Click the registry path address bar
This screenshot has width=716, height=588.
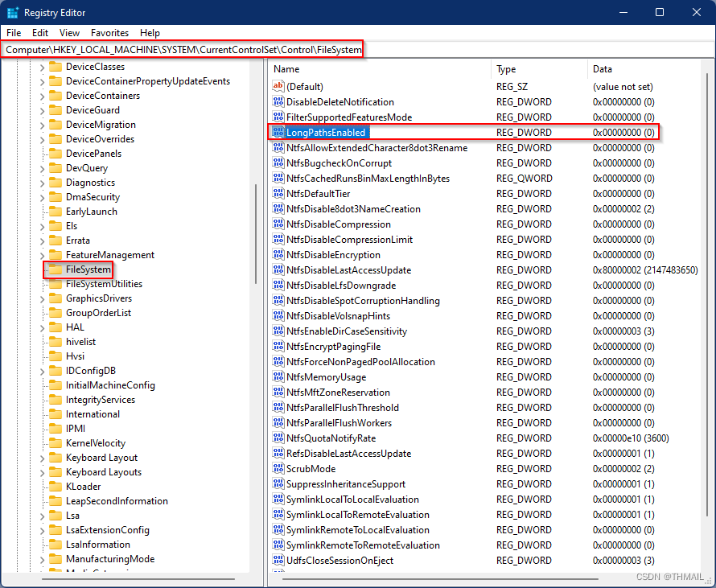358,50
